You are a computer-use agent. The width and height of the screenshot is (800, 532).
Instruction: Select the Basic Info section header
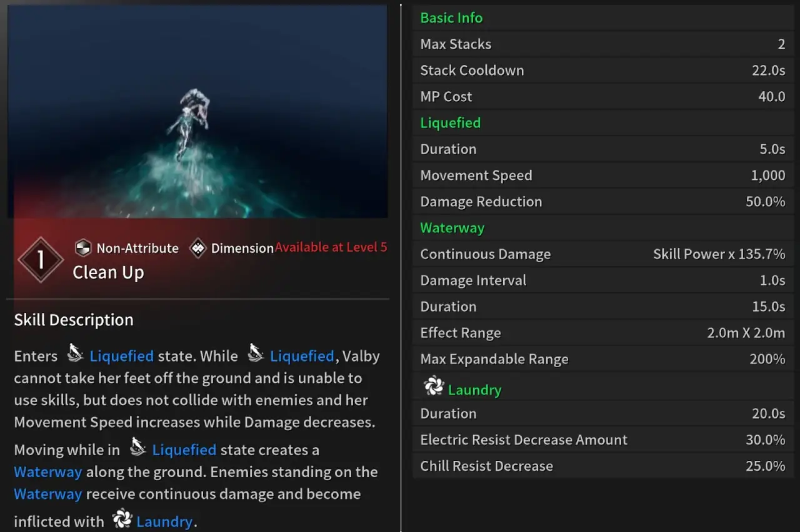point(451,18)
